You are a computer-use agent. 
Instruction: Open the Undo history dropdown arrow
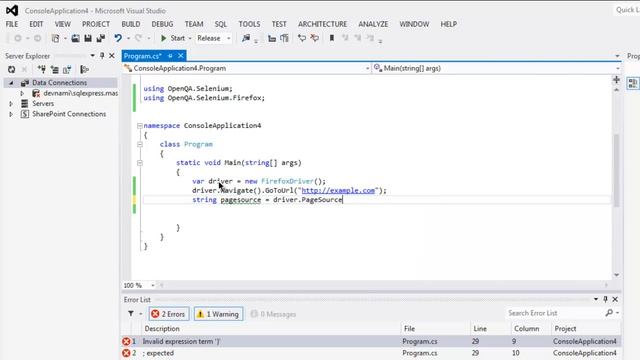click(128, 38)
